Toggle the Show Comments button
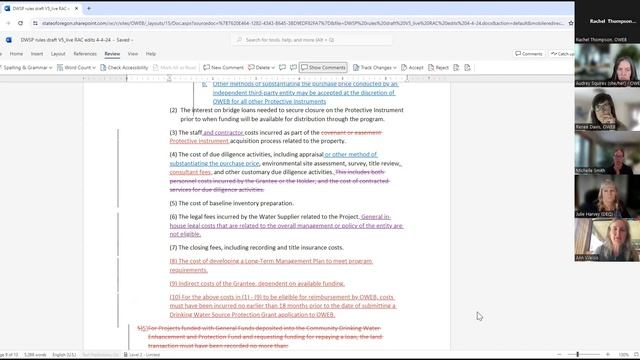This screenshot has height=360, width=640. pos(323,67)
